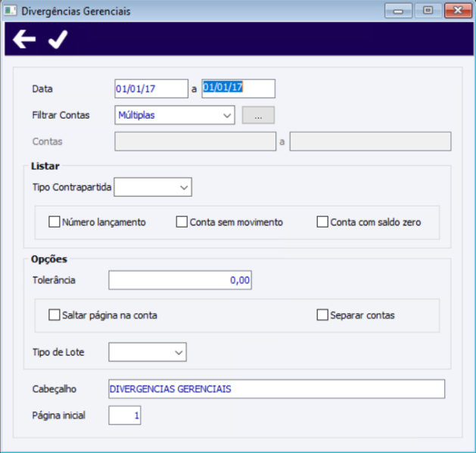The height and width of the screenshot is (453, 476).
Task: Click the first Contas range field
Action: pos(195,141)
